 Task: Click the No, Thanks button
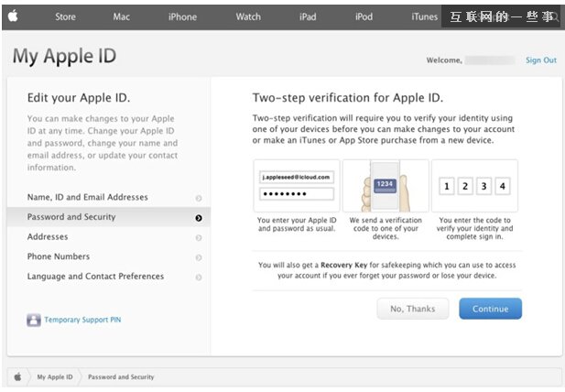click(x=412, y=309)
